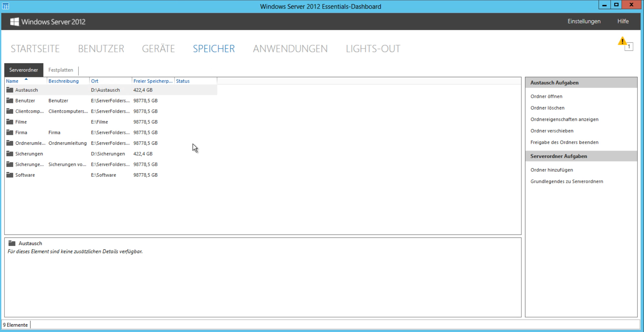
Task: Open the Hilfe menu
Action: 623,21
